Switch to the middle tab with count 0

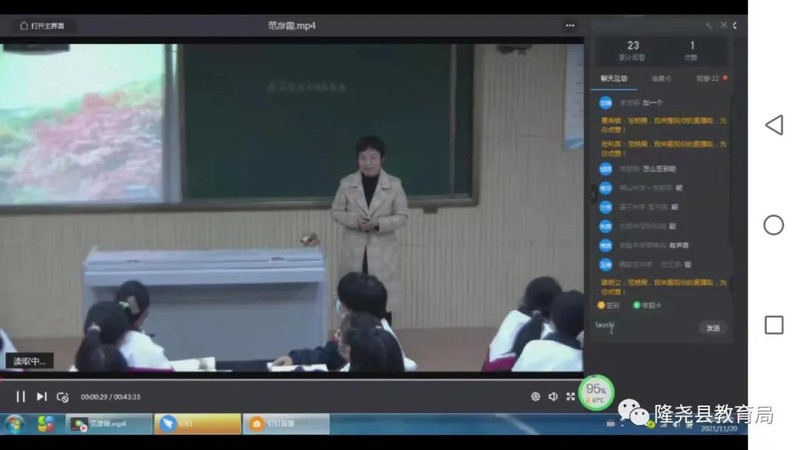(661, 79)
